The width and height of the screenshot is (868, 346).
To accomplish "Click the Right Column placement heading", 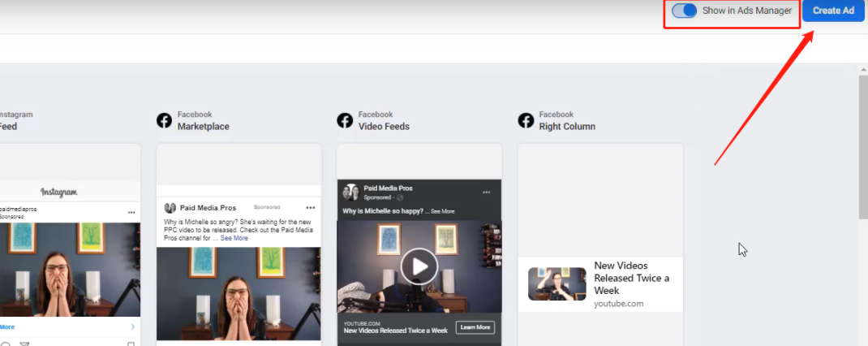I will tap(567, 127).
